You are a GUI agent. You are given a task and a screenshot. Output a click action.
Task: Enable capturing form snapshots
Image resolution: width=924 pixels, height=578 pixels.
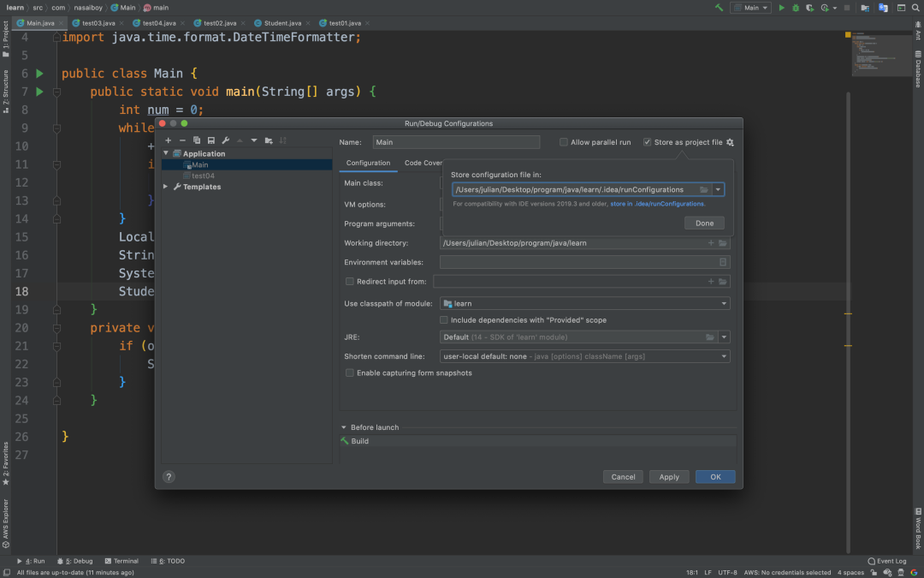(349, 372)
